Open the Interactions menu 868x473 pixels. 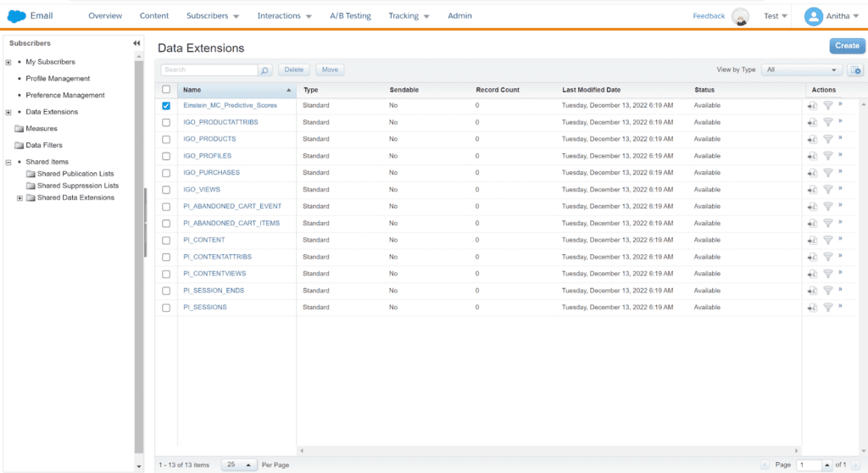285,16
